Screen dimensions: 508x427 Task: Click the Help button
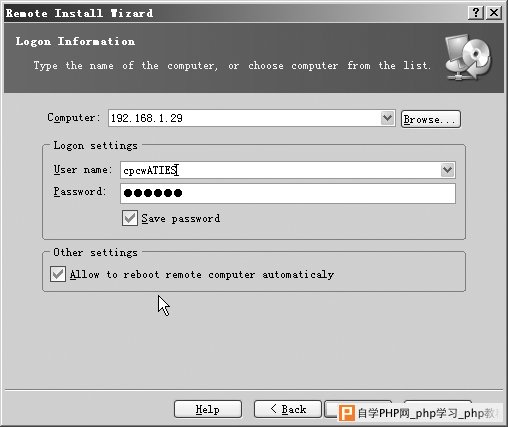208,409
